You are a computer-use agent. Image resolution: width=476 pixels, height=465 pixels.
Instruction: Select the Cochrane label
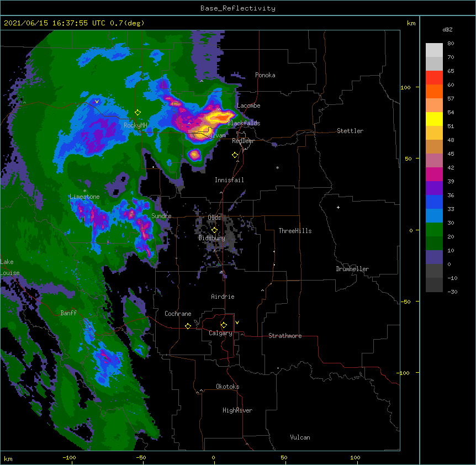click(178, 314)
